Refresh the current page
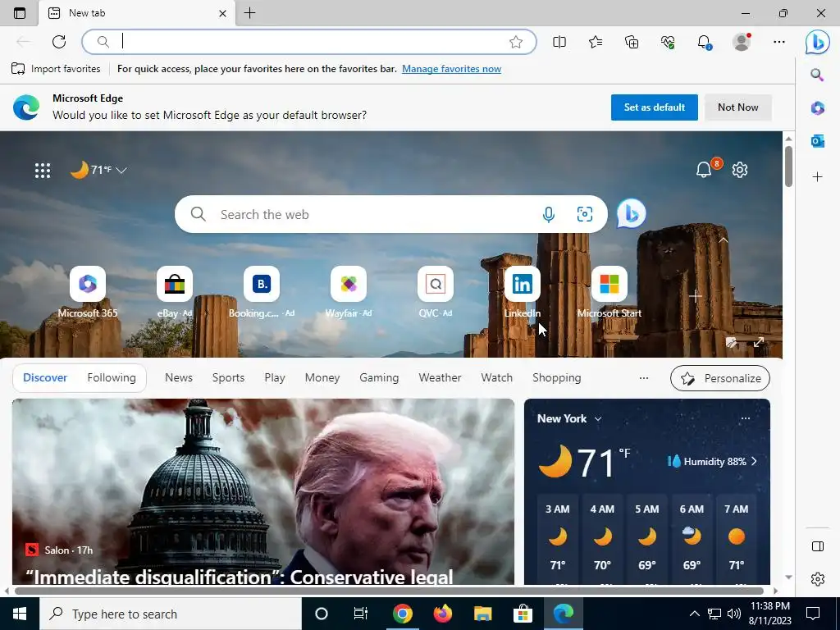The image size is (840, 630). point(59,42)
